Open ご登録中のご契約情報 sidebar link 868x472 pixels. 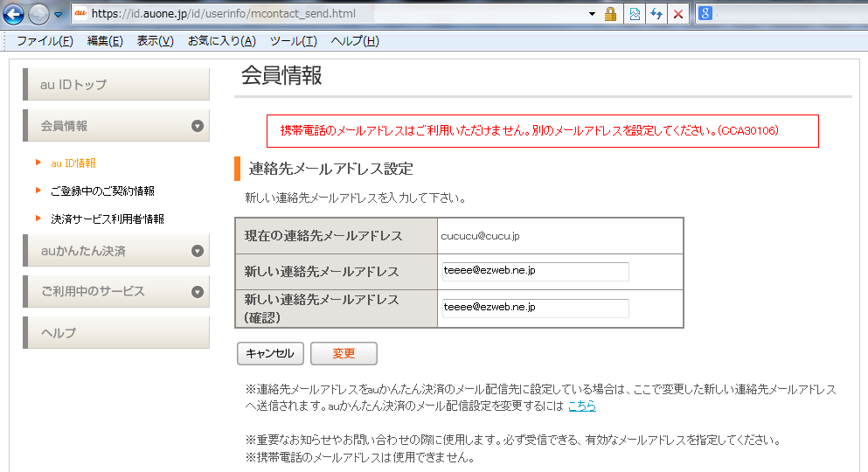point(102,191)
